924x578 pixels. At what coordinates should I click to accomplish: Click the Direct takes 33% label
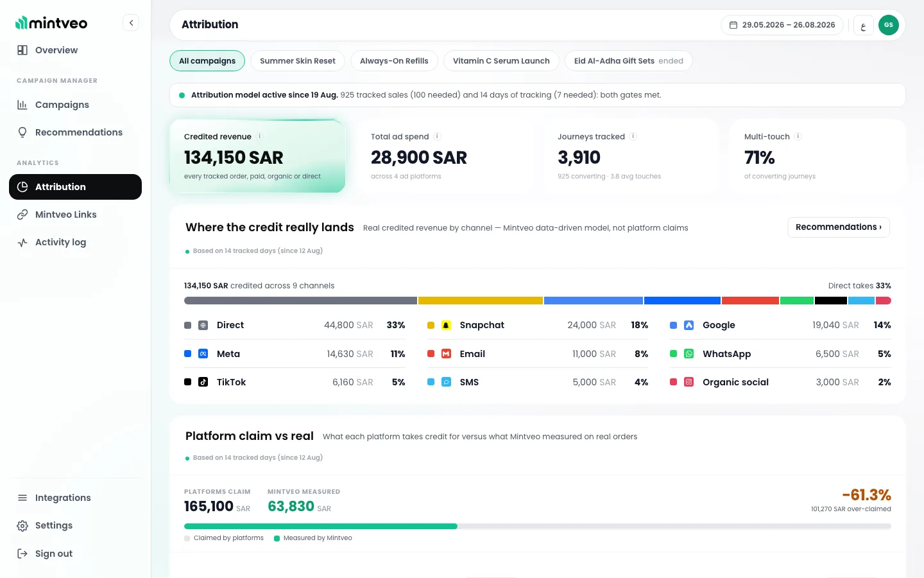point(859,286)
